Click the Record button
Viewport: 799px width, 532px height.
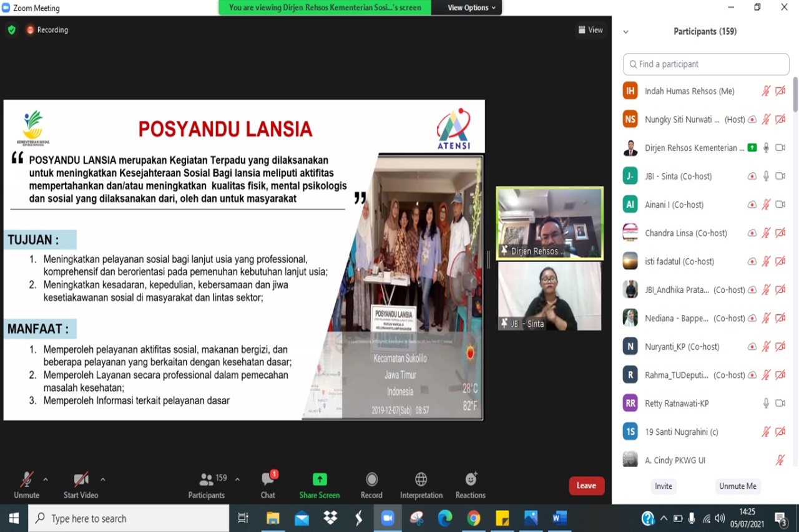[x=371, y=485]
